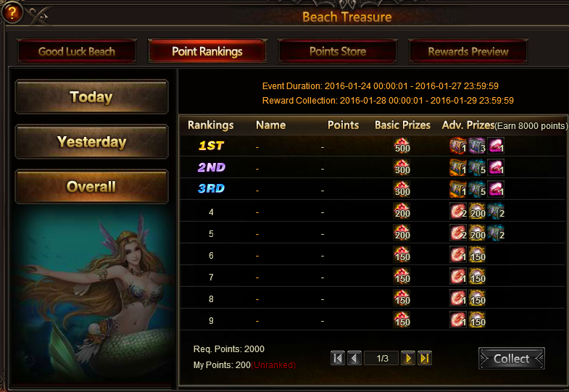Viewport: 569px width, 392px height.
Task: Click the 500 diamond prize icon for 1ST
Action: (402, 146)
